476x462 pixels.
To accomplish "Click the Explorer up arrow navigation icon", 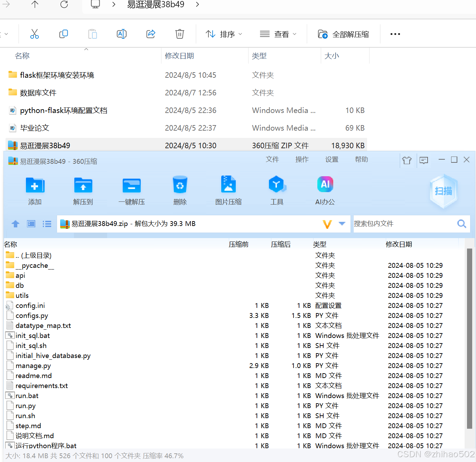I will click(x=35, y=4).
